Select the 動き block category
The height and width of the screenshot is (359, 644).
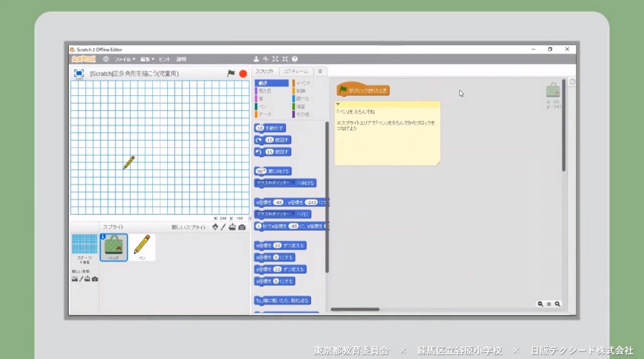[x=272, y=83]
